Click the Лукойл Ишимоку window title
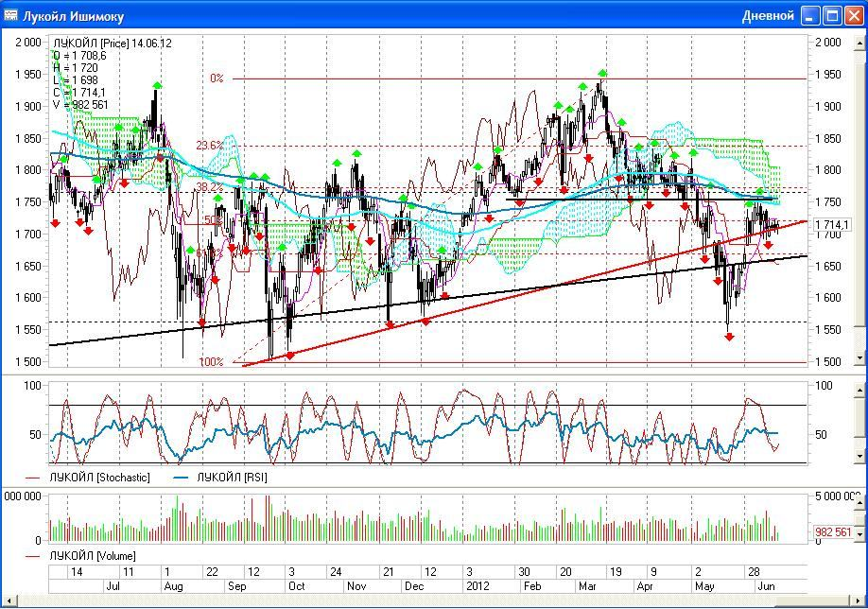Image resolution: width=868 pixels, height=609 pixels. [73, 16]
